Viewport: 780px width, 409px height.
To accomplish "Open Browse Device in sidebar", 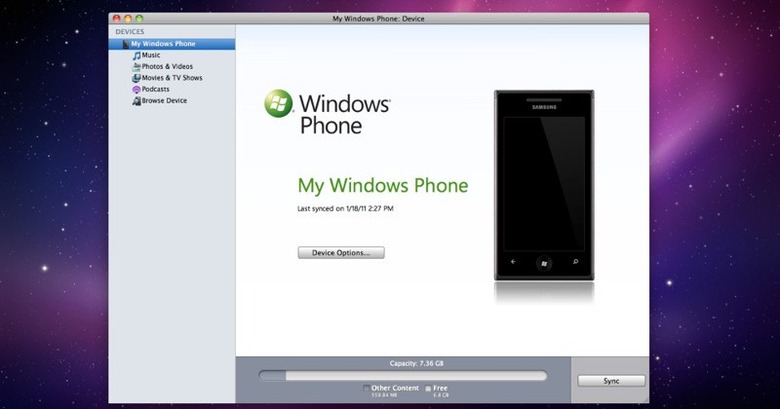I will [x=165, y=101].
